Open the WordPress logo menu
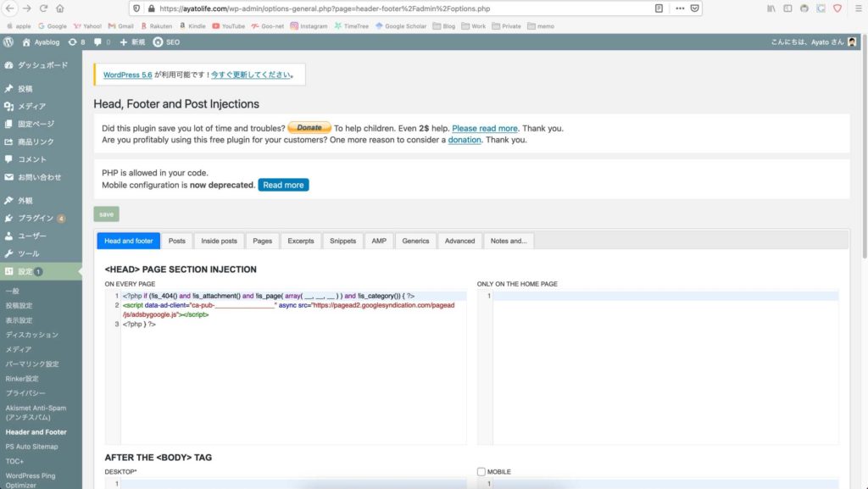This screenshot has height=489, width=868. pyautogui.click(x=8, y=42)
